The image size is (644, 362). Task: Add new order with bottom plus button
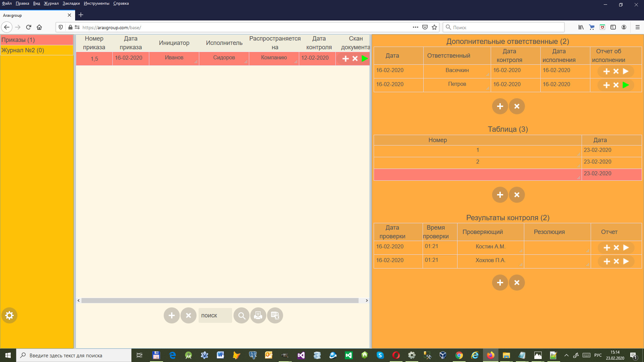pyautogui.click(x=171, y=315)
